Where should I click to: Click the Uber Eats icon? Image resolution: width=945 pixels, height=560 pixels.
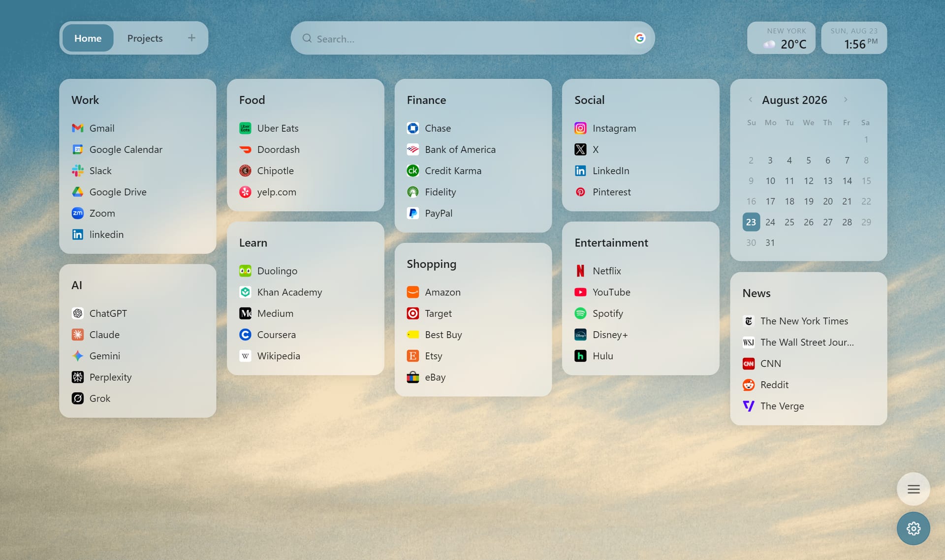coord(245,128)
